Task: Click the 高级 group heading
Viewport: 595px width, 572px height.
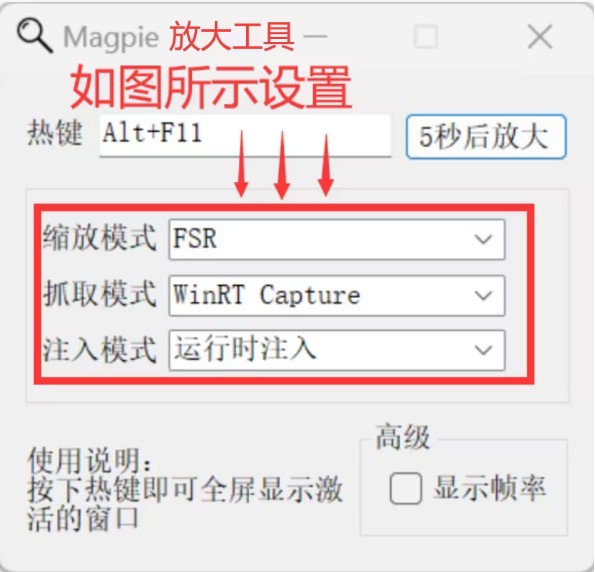Action: click(403, 438)
